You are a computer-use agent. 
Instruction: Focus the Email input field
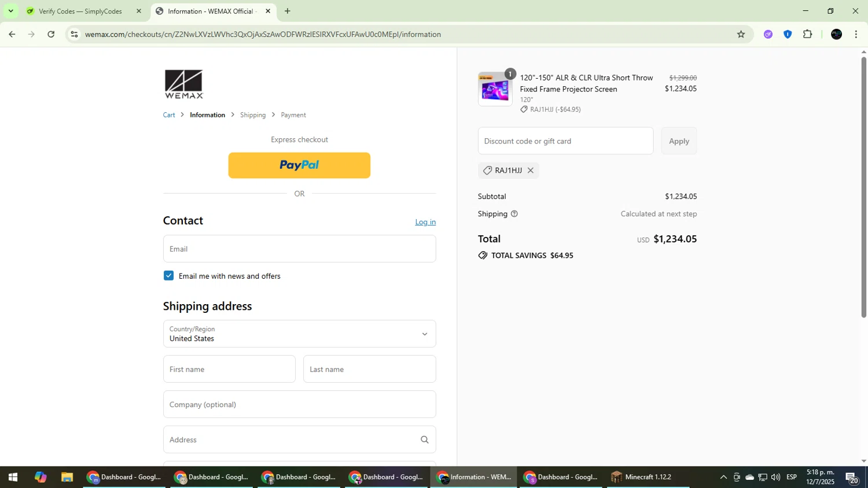pyautogui.click(x=299, y=249)
